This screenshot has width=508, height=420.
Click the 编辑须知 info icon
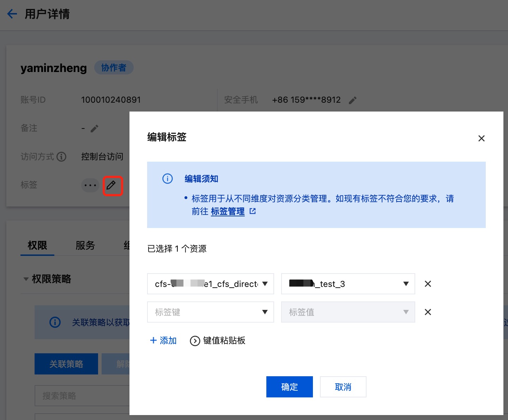point(167,179)
